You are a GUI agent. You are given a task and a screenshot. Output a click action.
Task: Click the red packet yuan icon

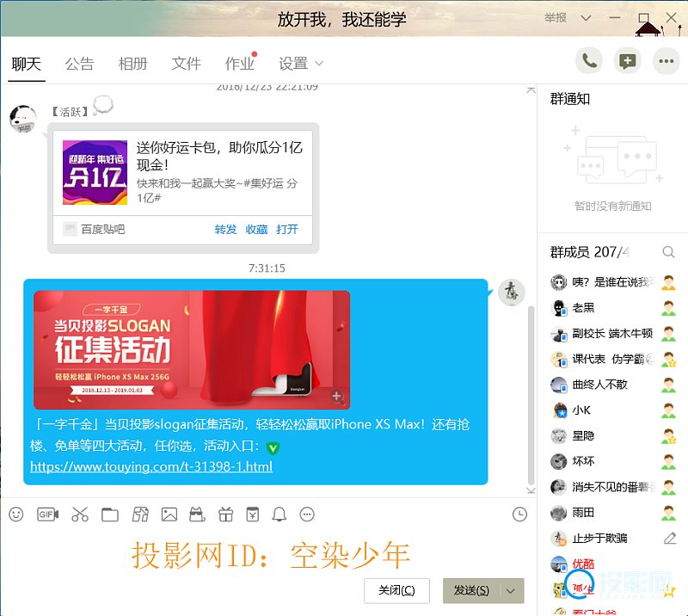click(253, 514)
